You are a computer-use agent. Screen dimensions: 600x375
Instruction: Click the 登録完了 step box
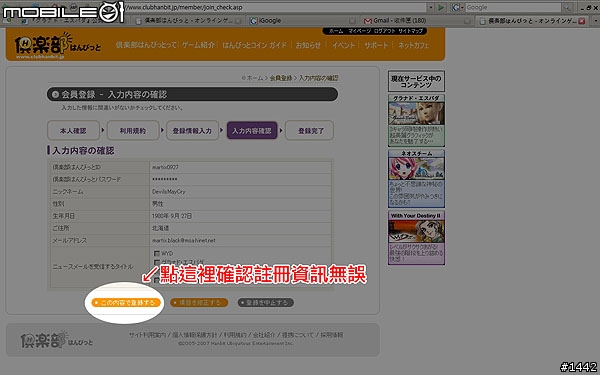click(310, 130)
